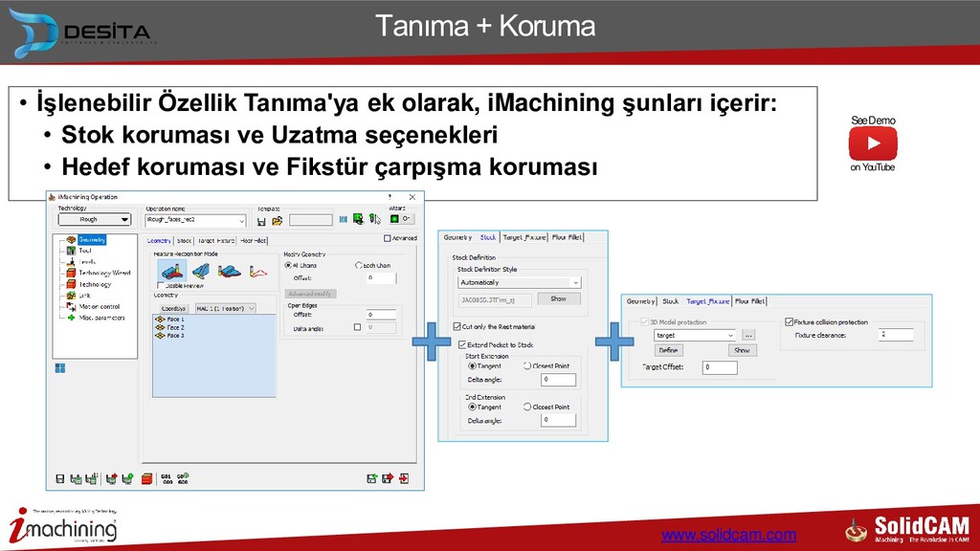
Task: Click Target_Fixture tab in the Stock panel
Action: pos(524,237)
